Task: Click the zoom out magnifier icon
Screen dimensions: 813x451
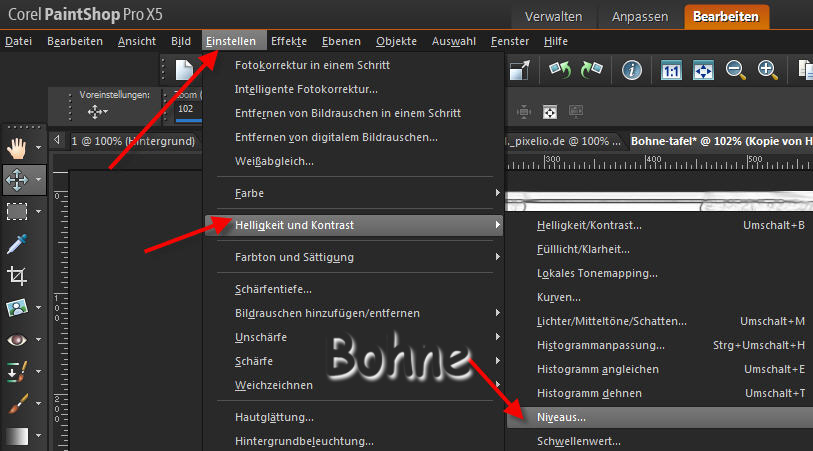Action: (x=735, y=70)
